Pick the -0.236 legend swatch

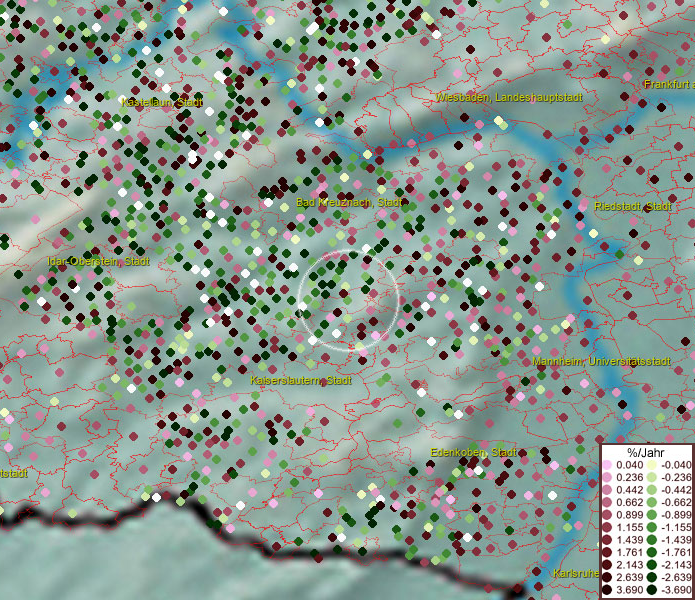(652, 477)
